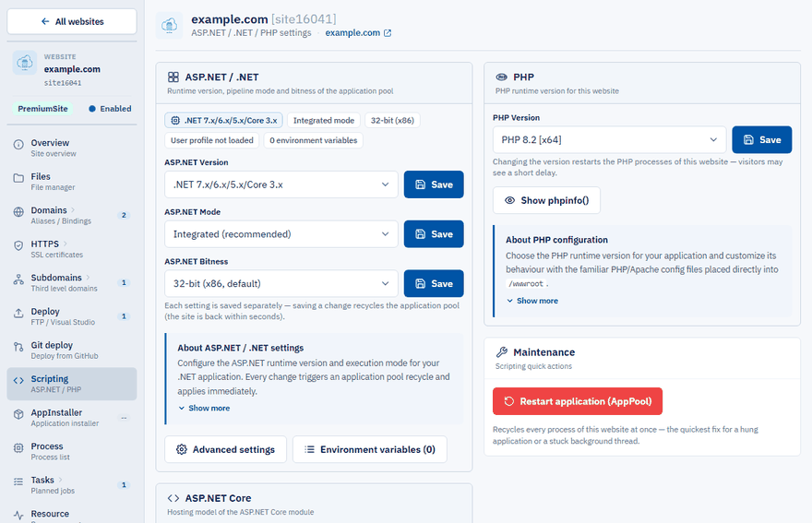Screen dimensions: 812x523
Task: Open Deploy FTP / Visual Studio
Action: point(72,315)
